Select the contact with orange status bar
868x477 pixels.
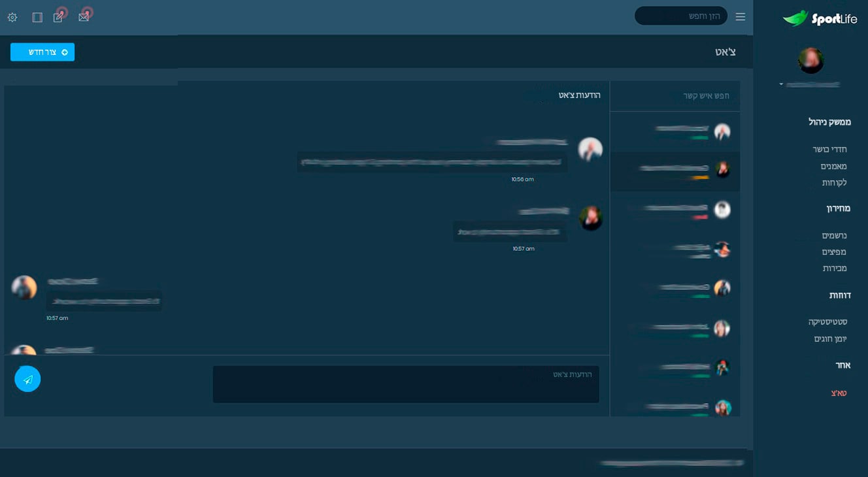click(675, 171)
